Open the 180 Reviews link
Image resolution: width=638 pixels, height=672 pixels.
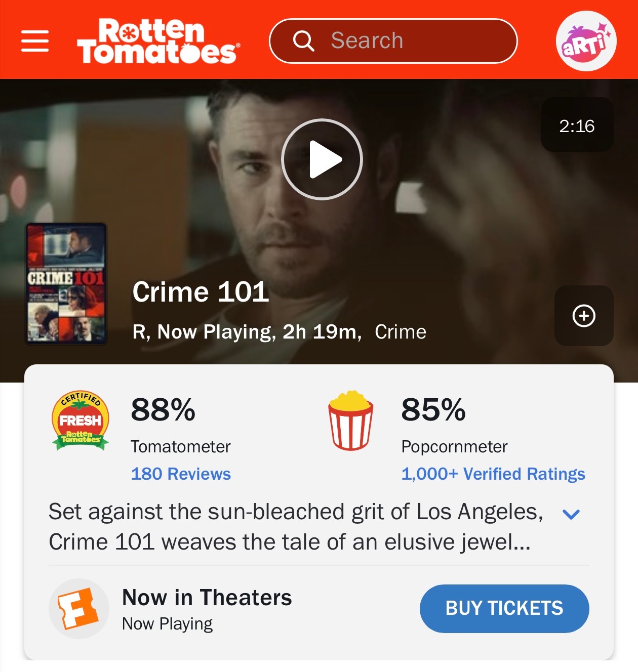click(x=181, y=474)
